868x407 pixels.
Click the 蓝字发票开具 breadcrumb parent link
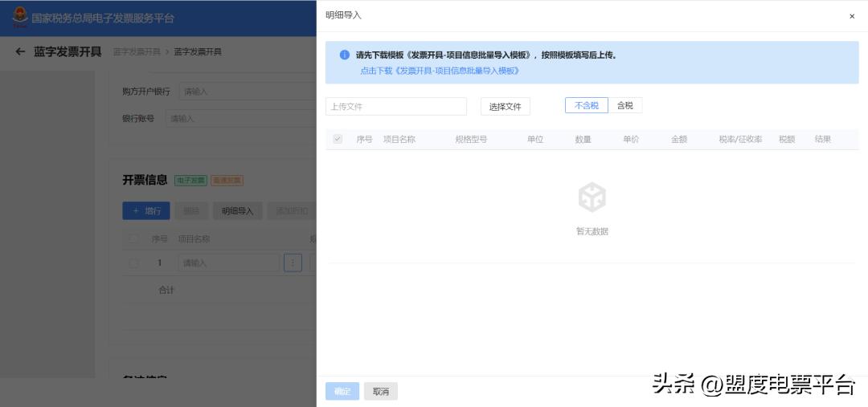137,52
